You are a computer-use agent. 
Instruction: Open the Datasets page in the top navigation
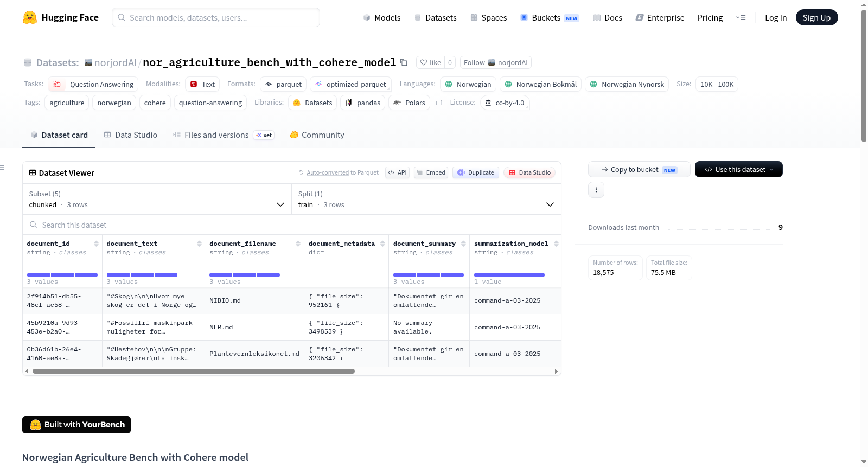(x=435, y=17)
